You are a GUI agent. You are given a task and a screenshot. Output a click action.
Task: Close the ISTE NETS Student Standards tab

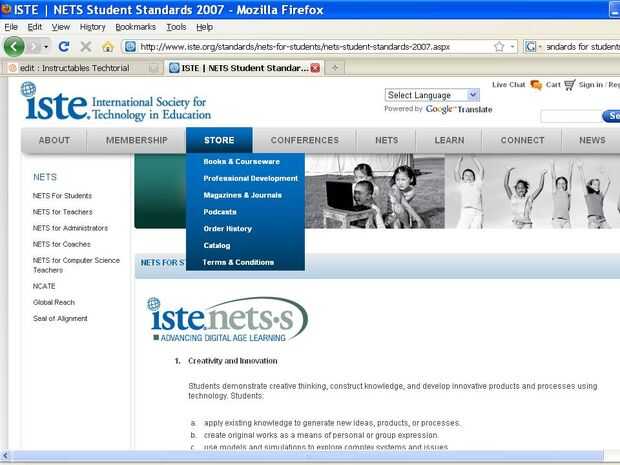coord(315,68)
